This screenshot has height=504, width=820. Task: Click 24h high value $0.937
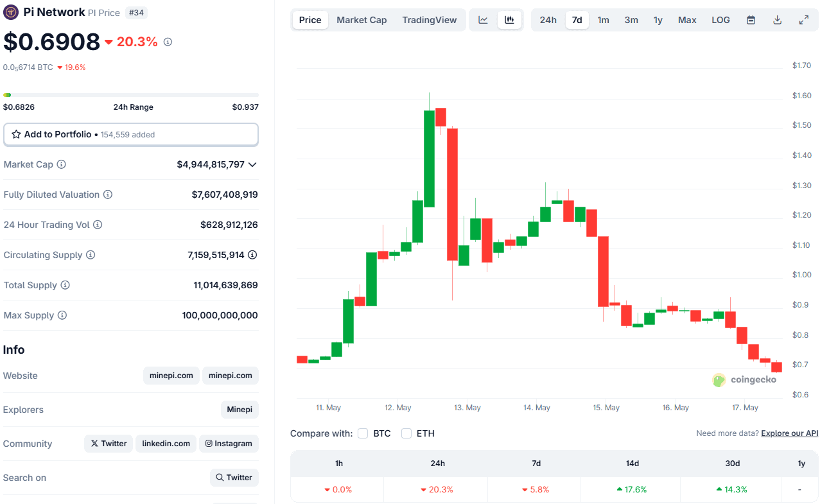pos(245,107)
